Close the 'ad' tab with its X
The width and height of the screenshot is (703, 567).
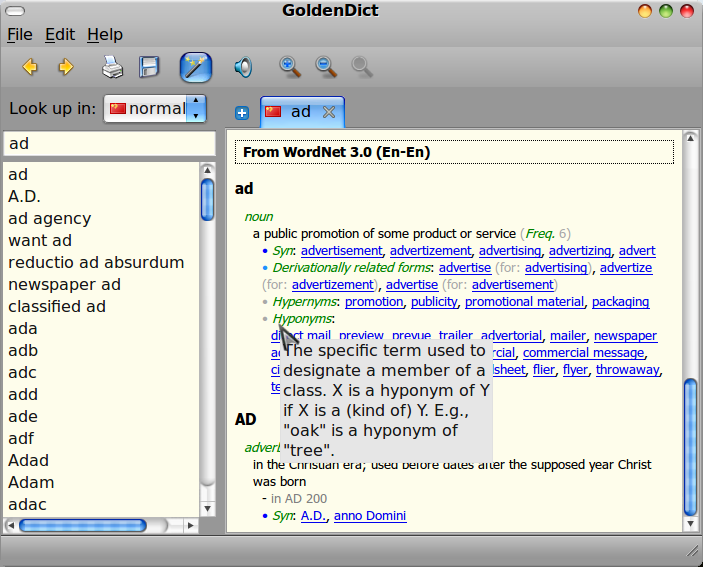pos(329,112)
